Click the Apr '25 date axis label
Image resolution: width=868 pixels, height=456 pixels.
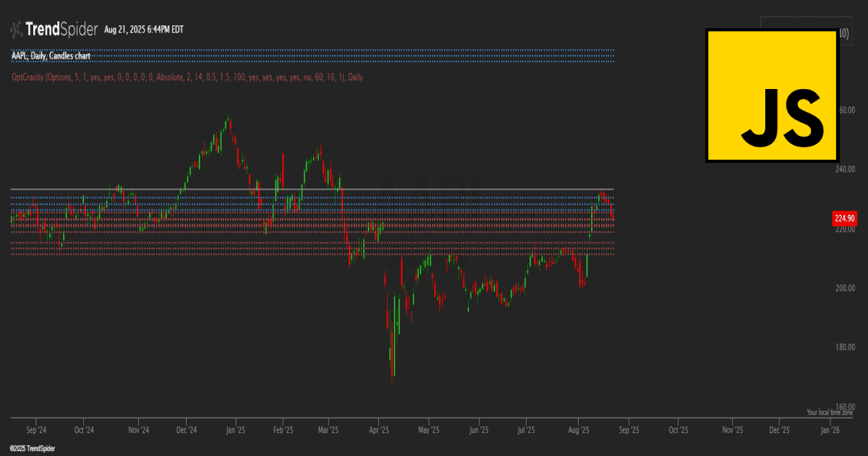click(x=379, y=430)
